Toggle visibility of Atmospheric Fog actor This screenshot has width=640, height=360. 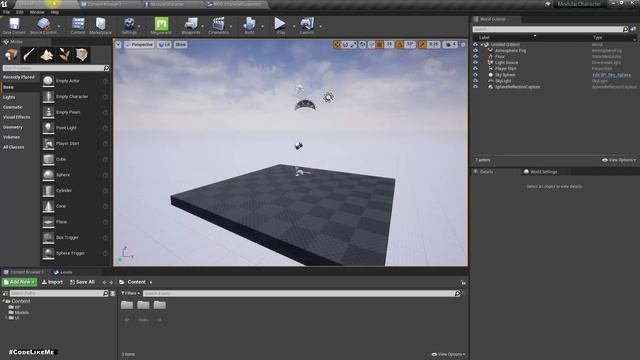[x=476, y=51]
